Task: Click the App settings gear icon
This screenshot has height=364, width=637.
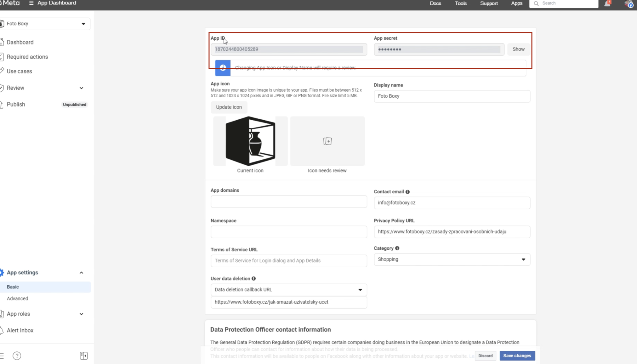Action: click(x=2, y=272)
